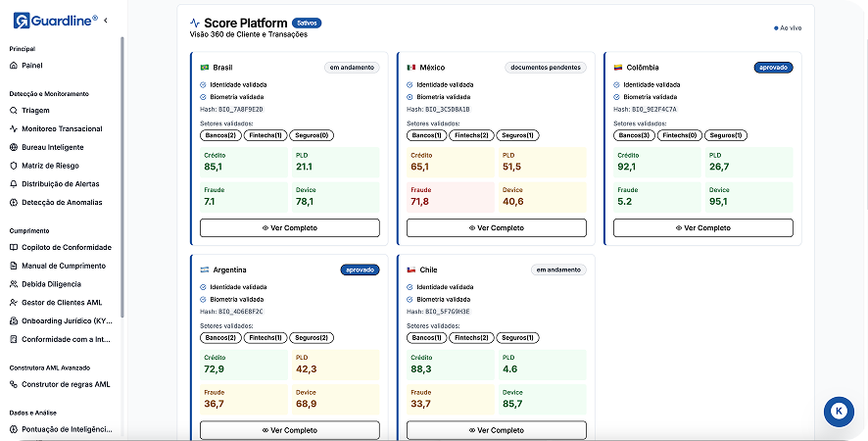The height and width of the screenshot is (441, 868).
Task: Open Manual de Cumprimento menu item
Action: tap(63, 266)
